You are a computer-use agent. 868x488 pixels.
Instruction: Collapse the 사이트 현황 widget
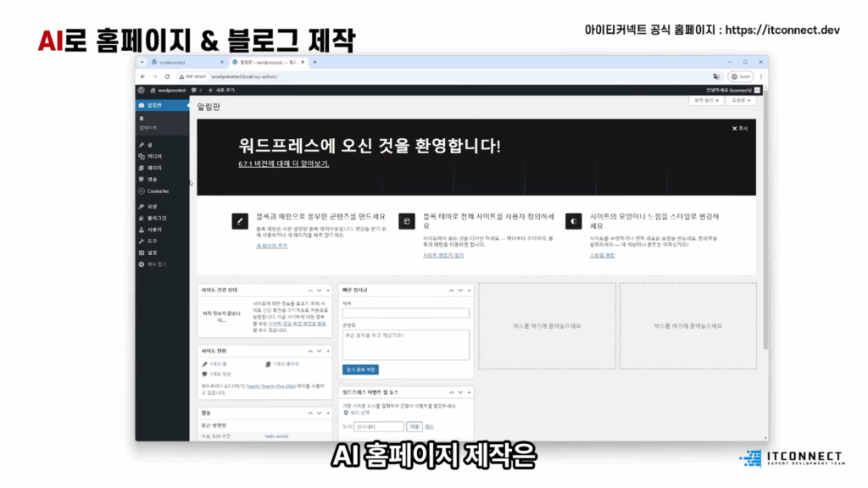pos(328,352)
